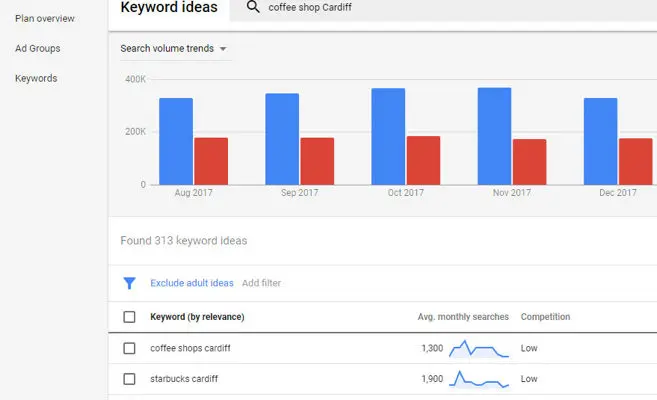Screen dimensions: 657x400
Task: Click the Dec 2017 axis label
Action: click(618, 193)
